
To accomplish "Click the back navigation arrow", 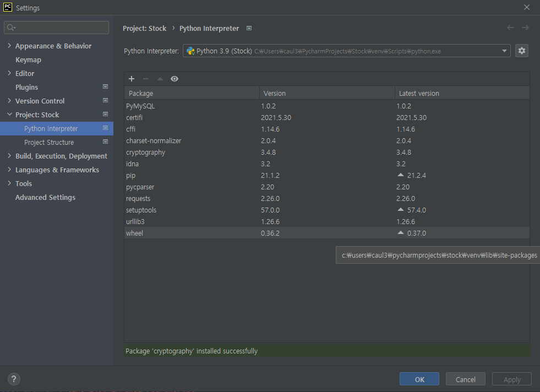I will click(510, 28).
